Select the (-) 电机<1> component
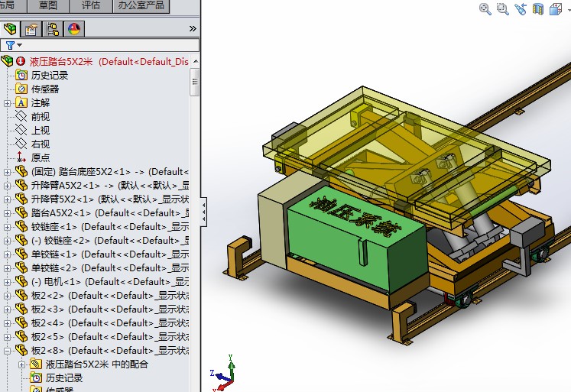The width and height of the screenshot is (571, 392). (110, 282)
